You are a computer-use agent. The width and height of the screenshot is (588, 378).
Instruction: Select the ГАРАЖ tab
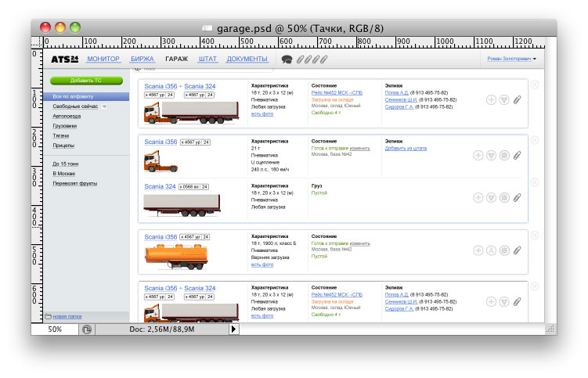pyautogui.click(x=176, y=59)
